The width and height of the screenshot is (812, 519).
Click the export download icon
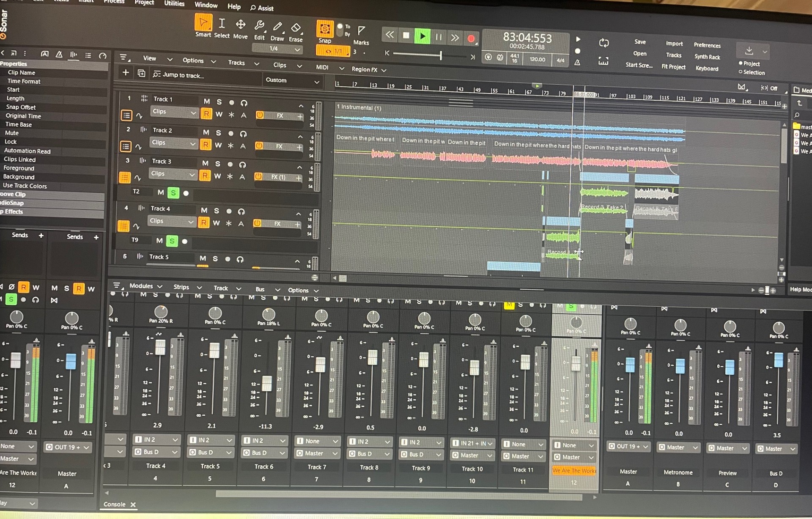[x=749, y=50]
